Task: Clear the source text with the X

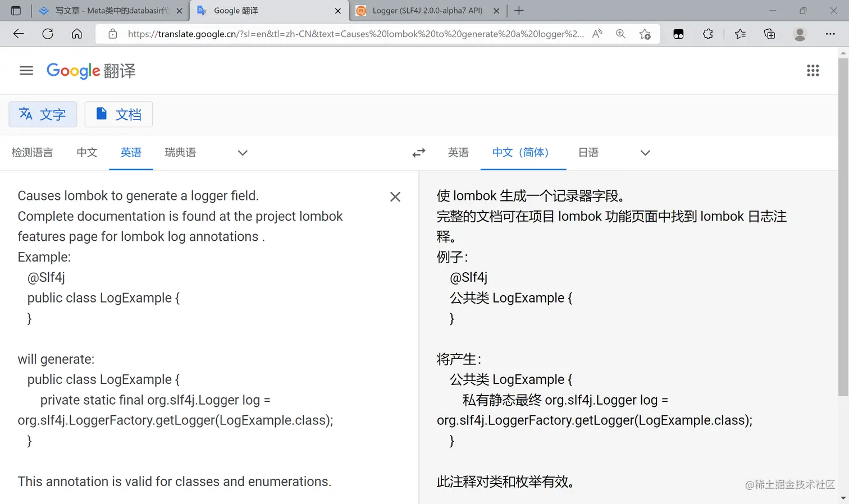Action: [395, 196]
